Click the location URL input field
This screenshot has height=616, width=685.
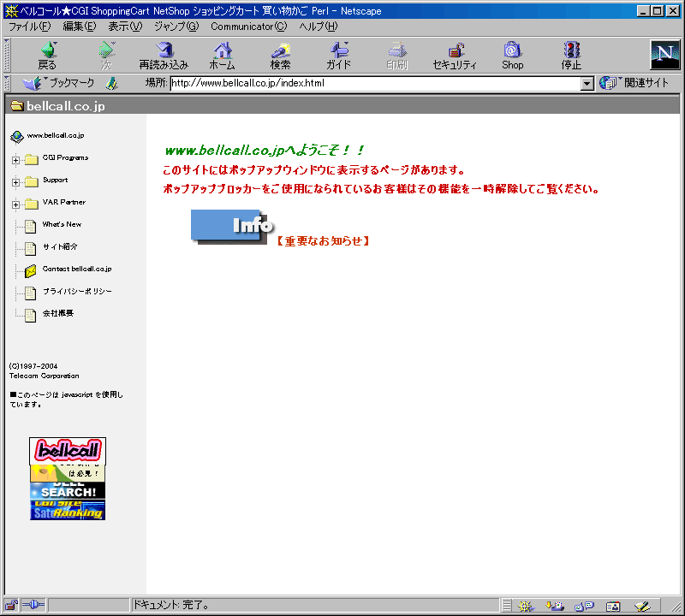coord(375,83)
